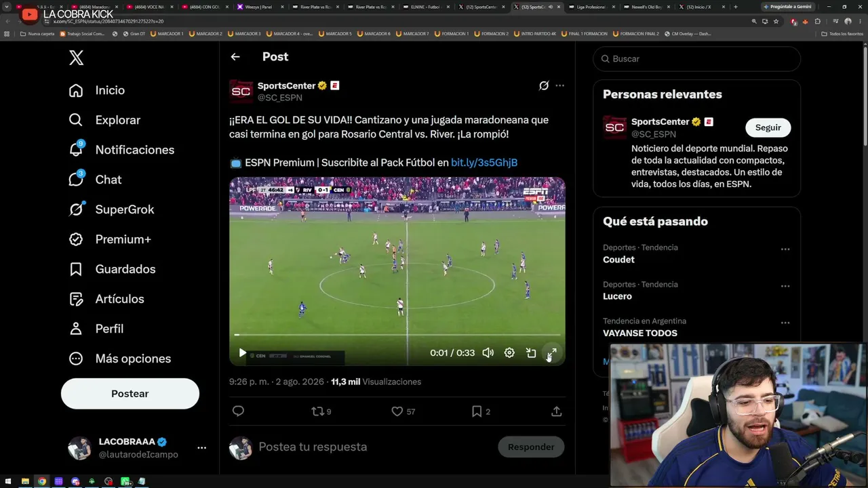Open Guardados bookmarks in the sidebar
This screenshot has height=488, width=868.
[112, 269]
